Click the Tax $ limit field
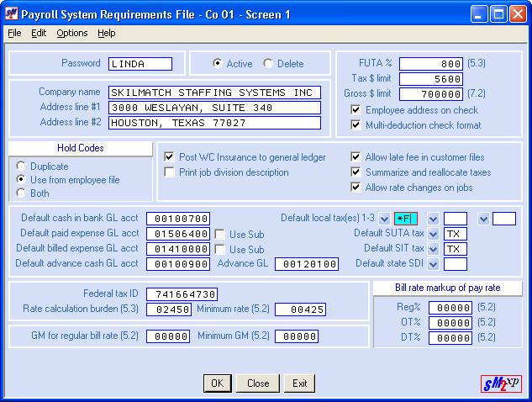The width and height of the screenshot is (532, 402). [431, 79]
